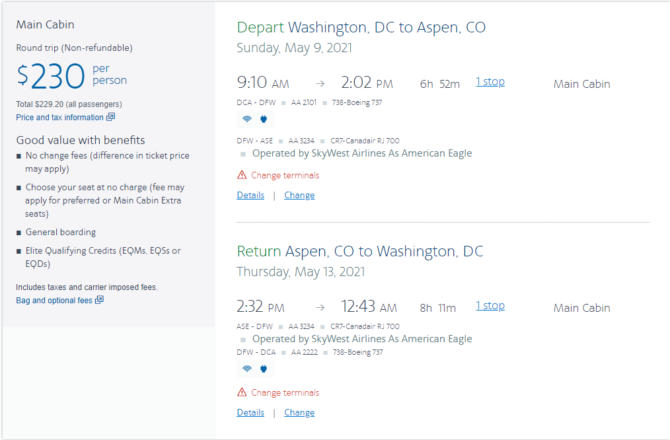Click Change terminals warning on departing flight
The height and width of the screenshot is (440, 670).
tap(285, 175)
